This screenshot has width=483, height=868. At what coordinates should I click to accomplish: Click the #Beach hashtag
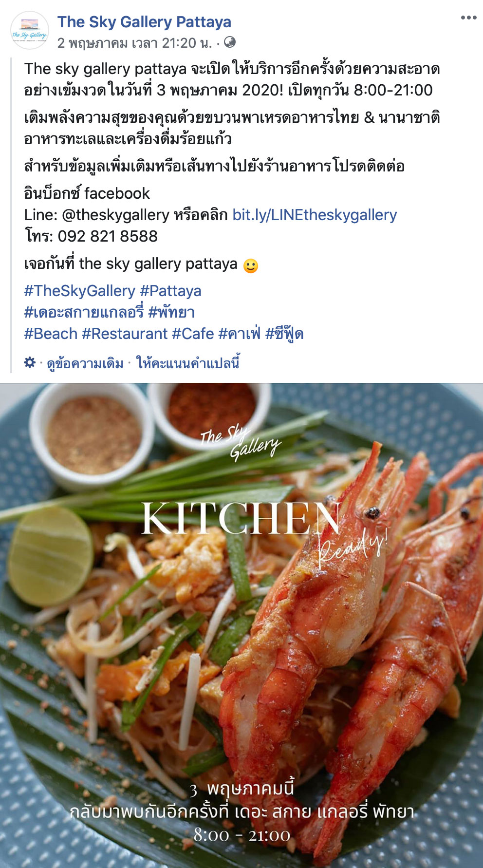click(x=51, y=334)
